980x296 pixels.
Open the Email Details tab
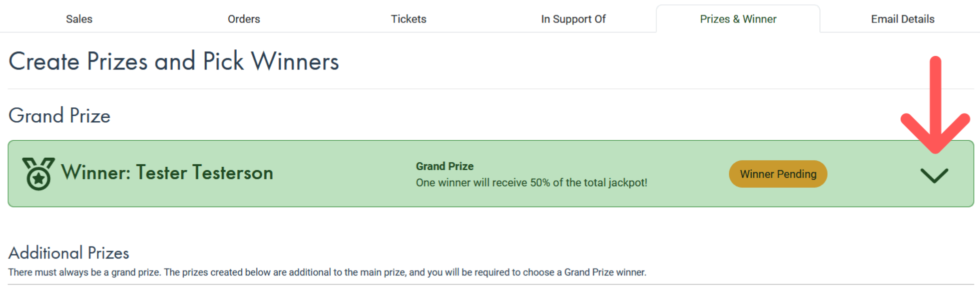coord(903,19)
